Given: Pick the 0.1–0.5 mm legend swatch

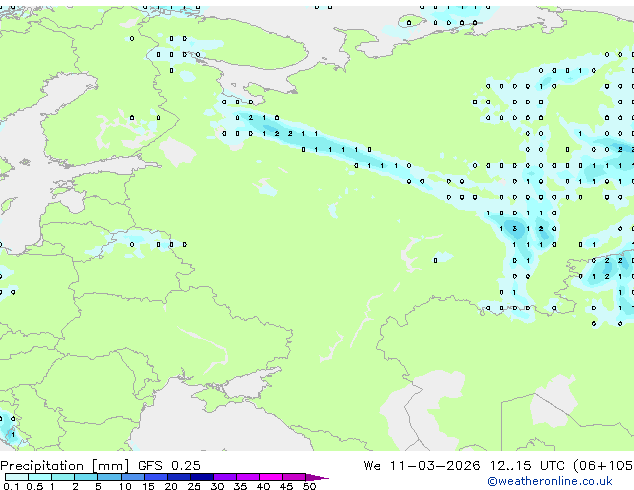Looking at the screenshot, I should click(x=17, y=477).
